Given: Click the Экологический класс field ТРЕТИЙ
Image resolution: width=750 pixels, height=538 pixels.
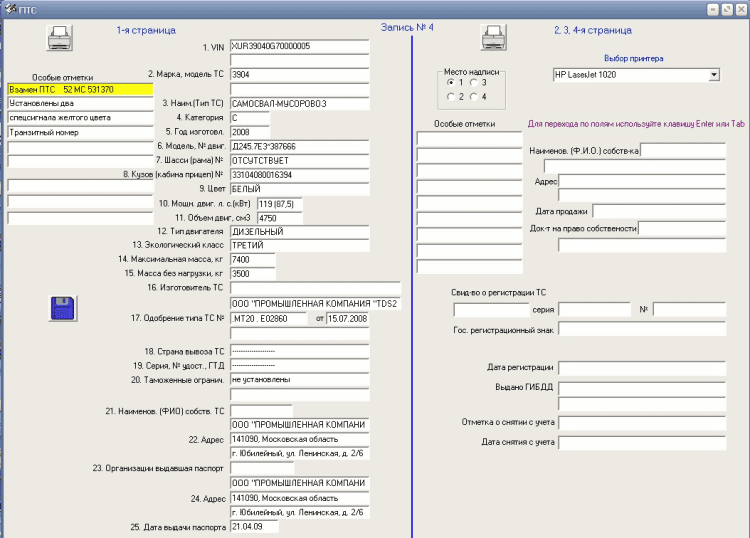Looking at the screenshot, I should [299, 245].
